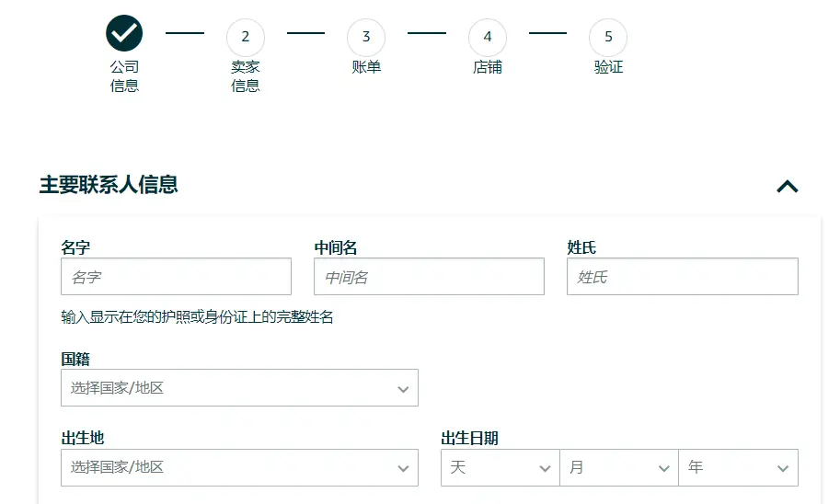
Task: Click the 输入显示在您的护照或身份证上的完整姓名 hint text
Action: [197, 317]
